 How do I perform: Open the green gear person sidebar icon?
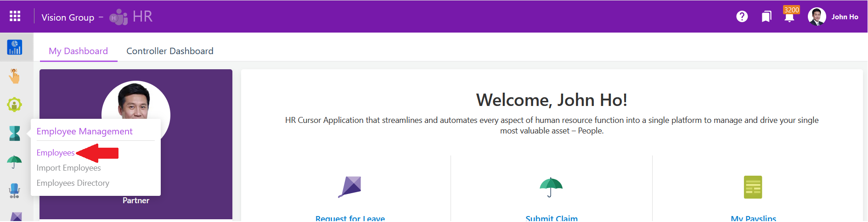click(x=15, y=105)
